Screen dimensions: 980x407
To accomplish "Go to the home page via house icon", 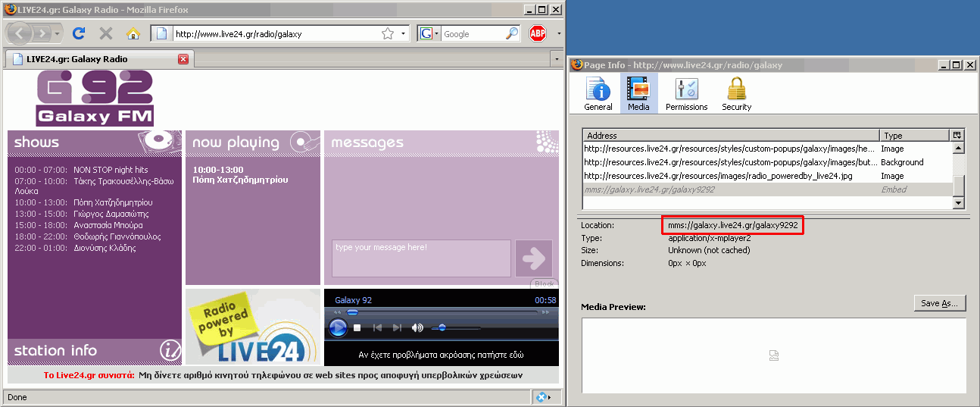I will [x=133, y=33].
